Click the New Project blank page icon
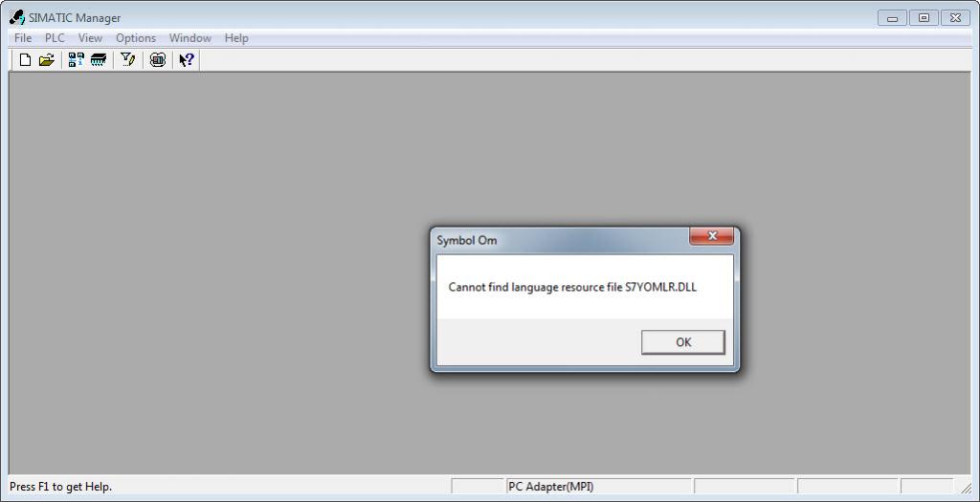The image size is (980, 502). point(25,60)
